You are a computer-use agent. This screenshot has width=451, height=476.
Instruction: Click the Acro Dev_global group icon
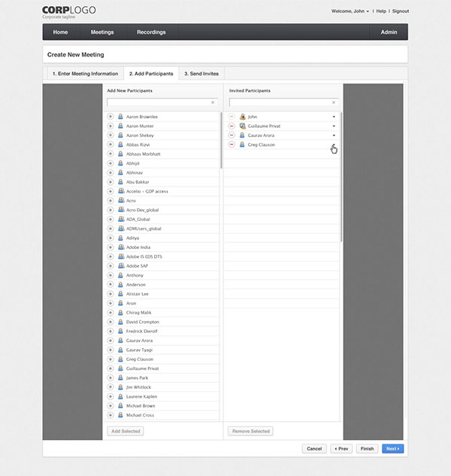point(121,210)
